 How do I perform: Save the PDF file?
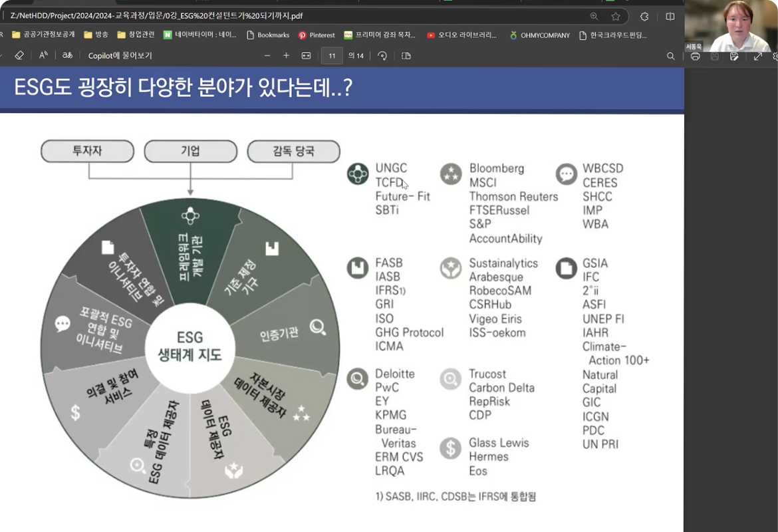tap(714, 56)
